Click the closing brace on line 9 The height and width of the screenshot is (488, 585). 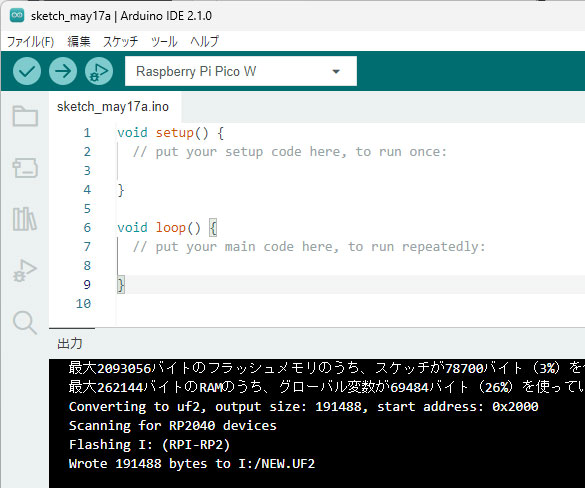121,285
